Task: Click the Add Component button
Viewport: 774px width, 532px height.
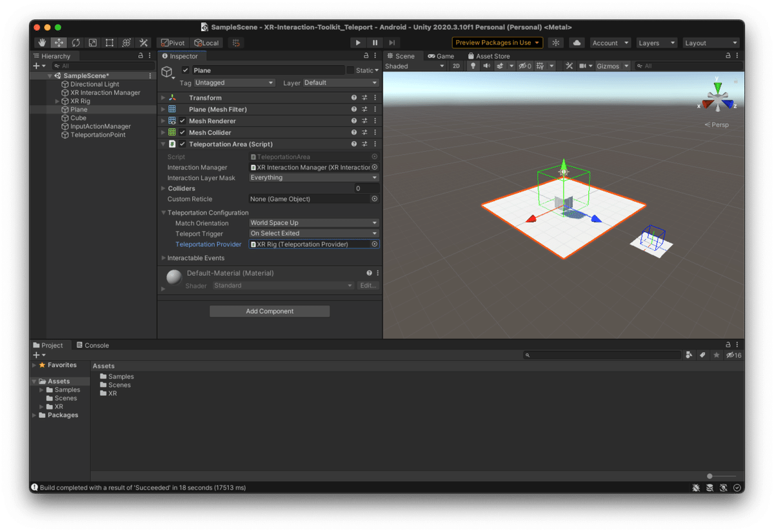Action: [x=270, y=311]
